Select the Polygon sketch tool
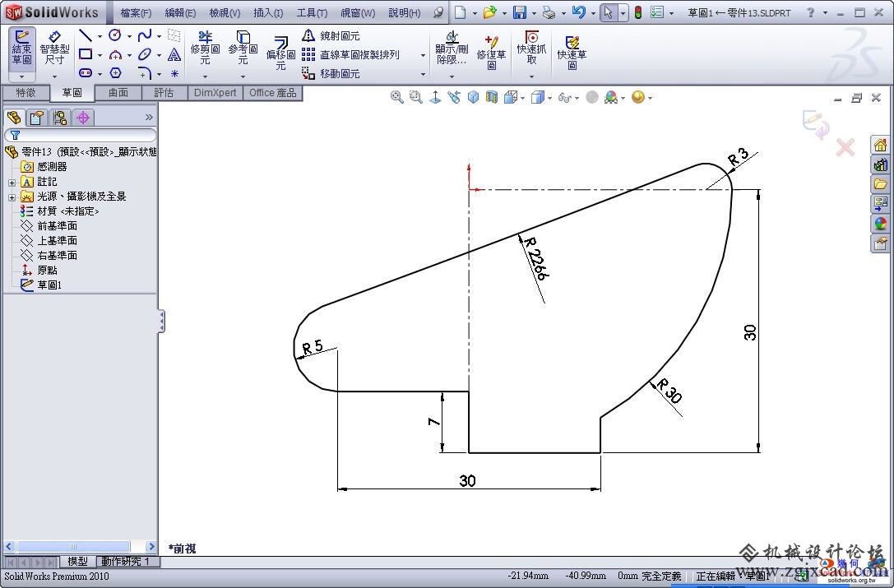894x588 pixels. [x=115, y=73]
